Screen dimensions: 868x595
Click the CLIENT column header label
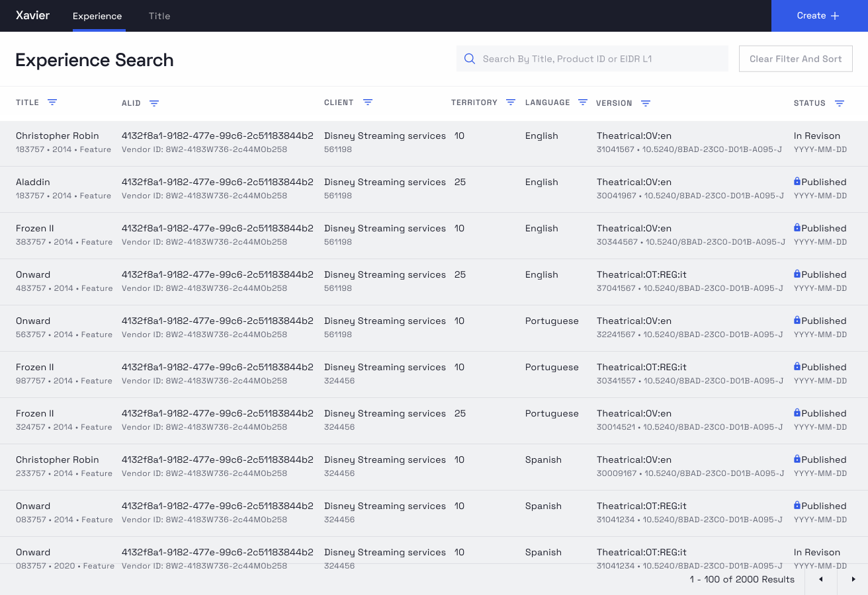pos(339,102)
